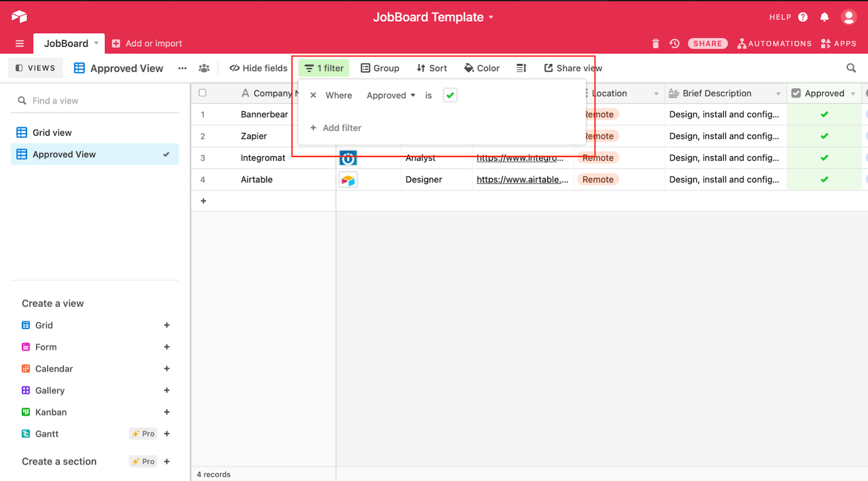The height and width of the screenshot is (481, 868).
Task: Open the Help question mark icon
Action: (803, 17)
